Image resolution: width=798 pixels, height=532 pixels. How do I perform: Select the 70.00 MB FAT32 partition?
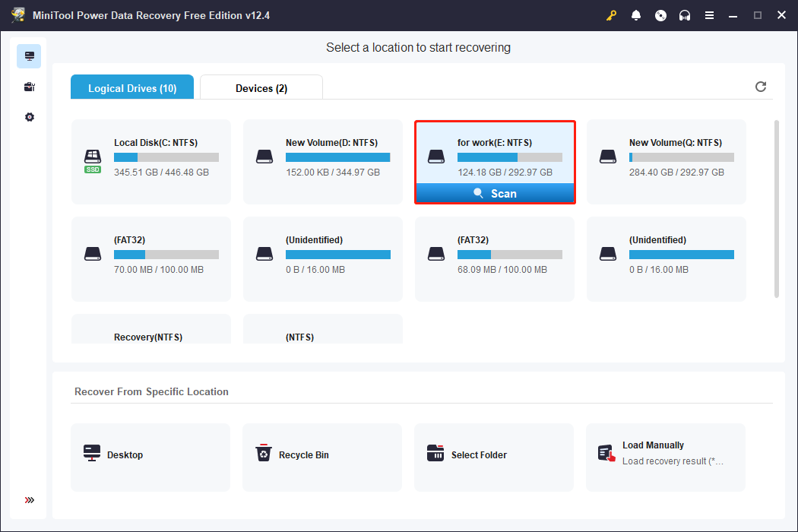[x=151, y=258]
